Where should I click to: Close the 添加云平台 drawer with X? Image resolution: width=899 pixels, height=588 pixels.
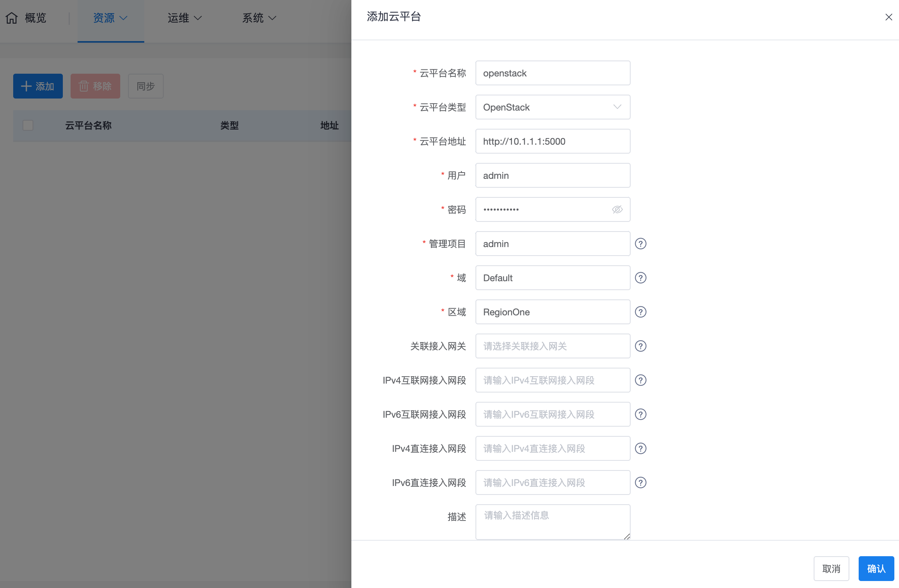point(889,17)
